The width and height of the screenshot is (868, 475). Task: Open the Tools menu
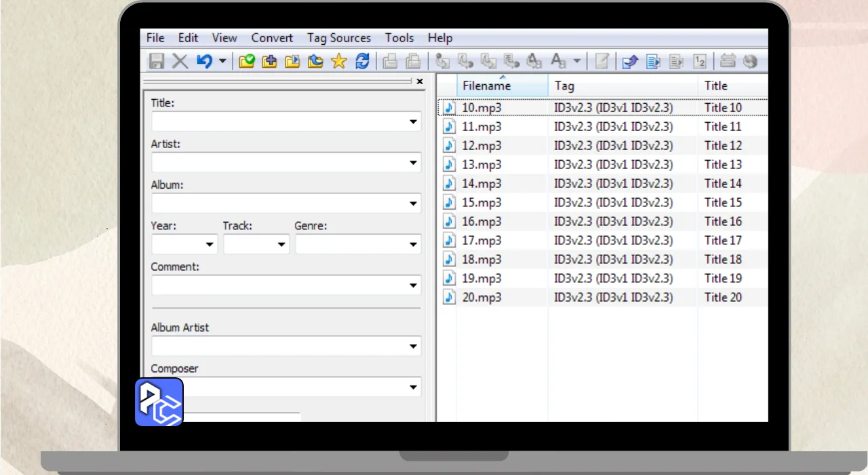tap(399, 38)
